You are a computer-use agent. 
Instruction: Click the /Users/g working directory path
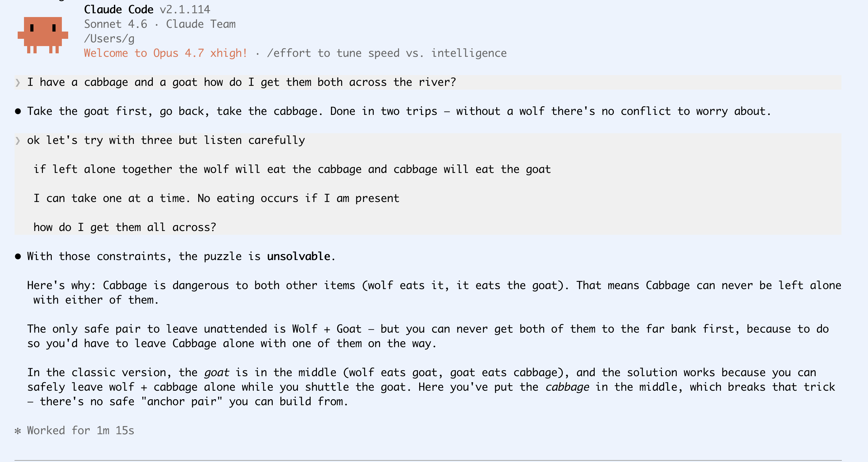pos(109,39)
